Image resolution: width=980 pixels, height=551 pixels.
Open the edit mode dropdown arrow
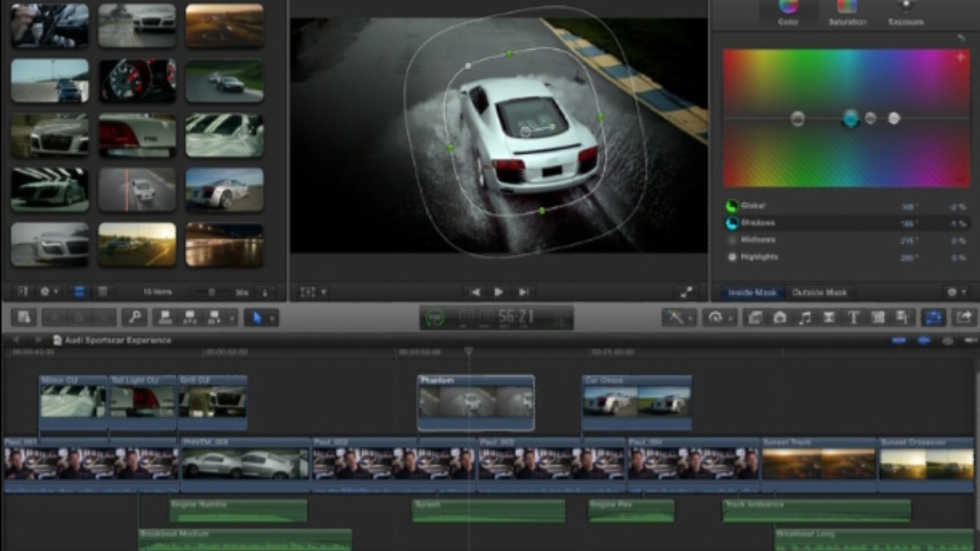point(230,318)
